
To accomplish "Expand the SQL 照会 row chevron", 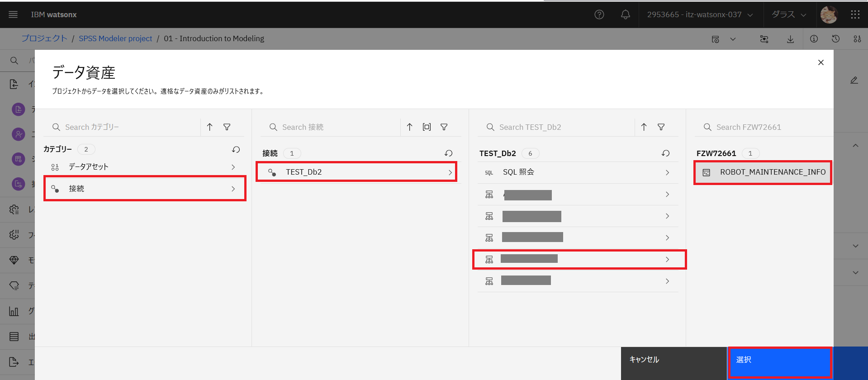I will (x=667, y=172).
